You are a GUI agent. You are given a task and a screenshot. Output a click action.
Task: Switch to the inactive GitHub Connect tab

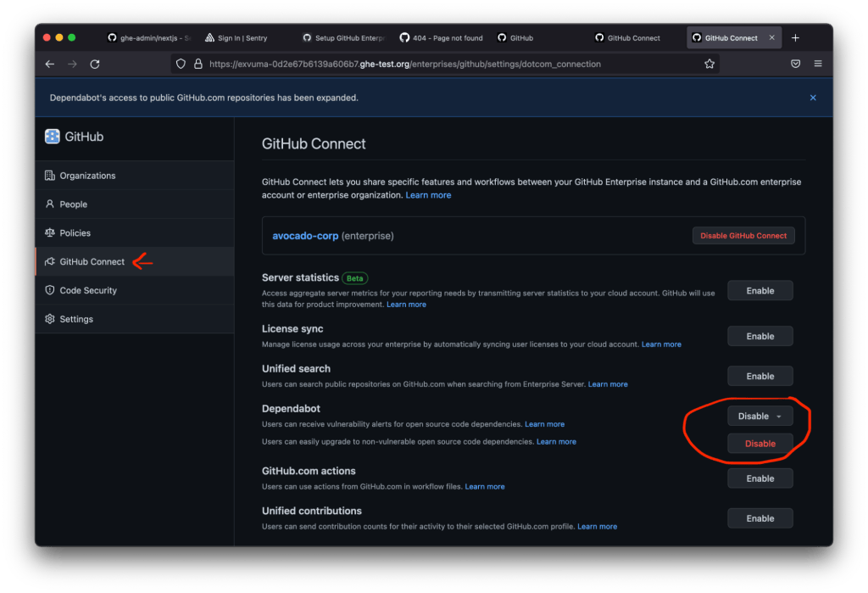[636, 38]
